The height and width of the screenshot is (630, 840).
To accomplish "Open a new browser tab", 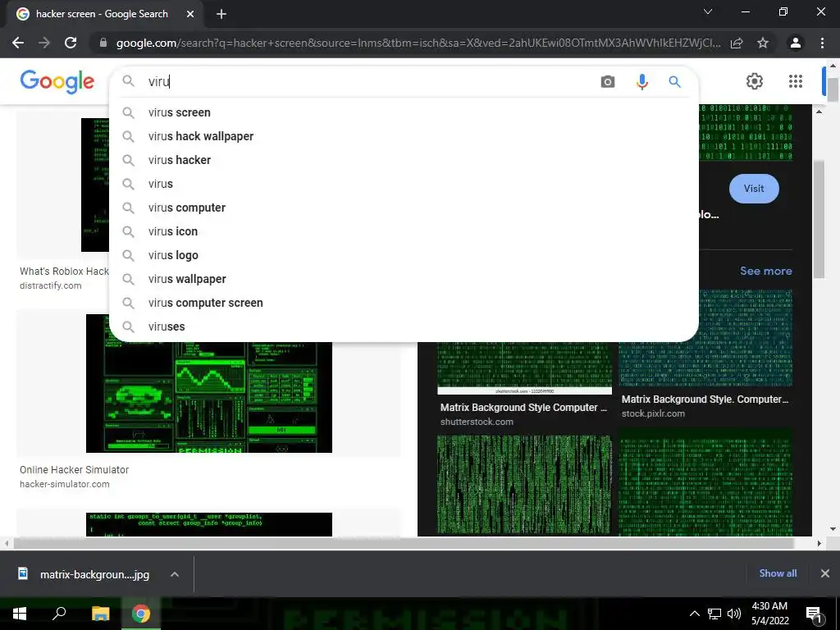I will pyautogui.click(x=221, y=14).
